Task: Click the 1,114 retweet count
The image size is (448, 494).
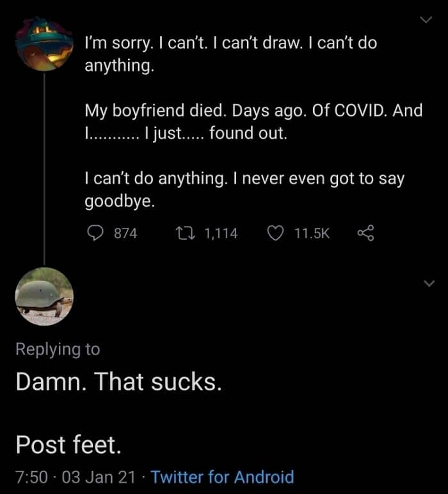Action: pos(221,234)
